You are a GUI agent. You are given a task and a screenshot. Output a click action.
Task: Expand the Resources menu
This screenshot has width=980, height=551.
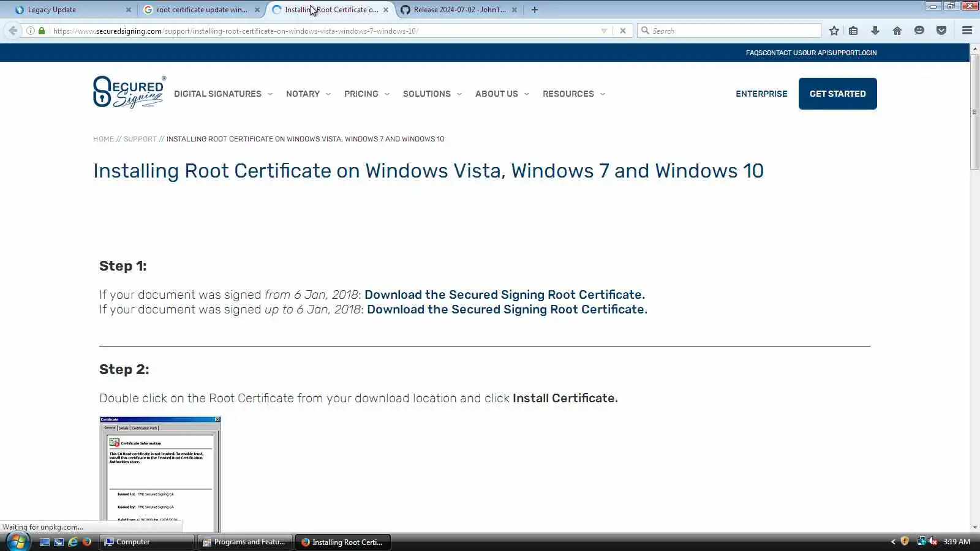tap(574, 94)
